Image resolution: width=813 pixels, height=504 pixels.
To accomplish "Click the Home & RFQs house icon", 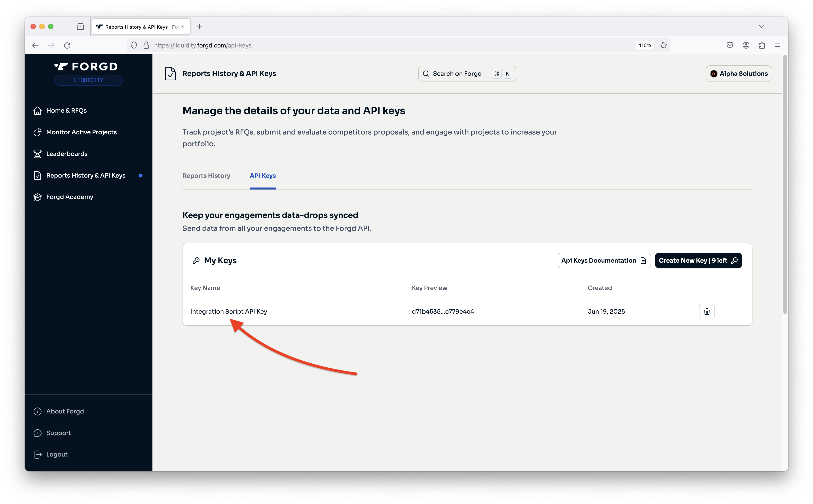I will point(37,111).
